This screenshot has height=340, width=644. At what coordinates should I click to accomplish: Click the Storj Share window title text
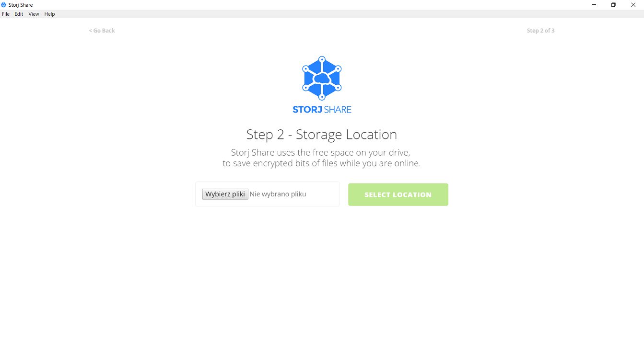21,5
